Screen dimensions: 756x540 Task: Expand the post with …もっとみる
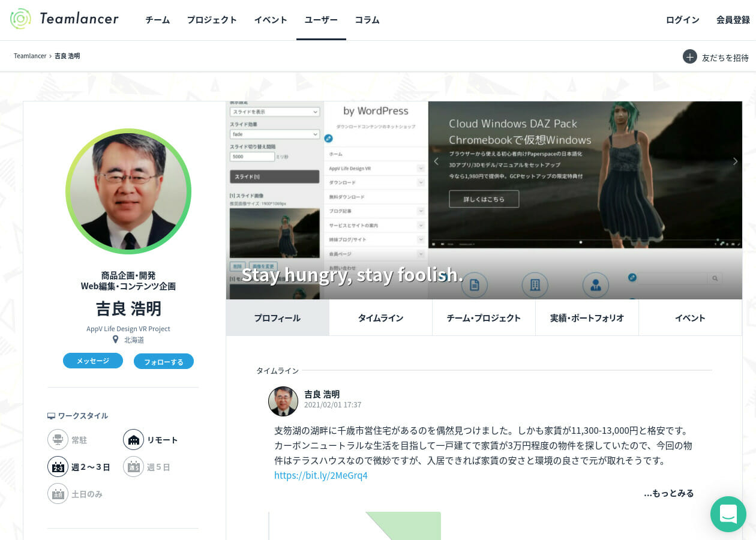tap(669, 493)
